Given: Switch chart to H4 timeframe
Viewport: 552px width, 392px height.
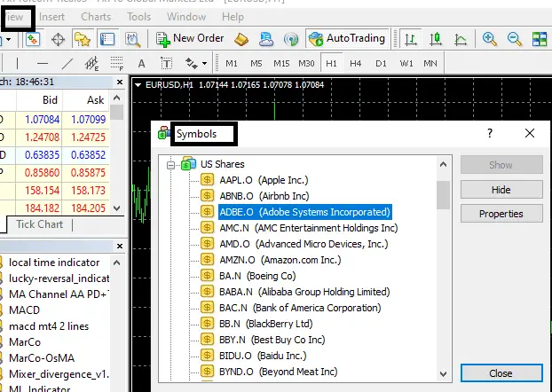Looking at the screenshot, I should (356, 64).
